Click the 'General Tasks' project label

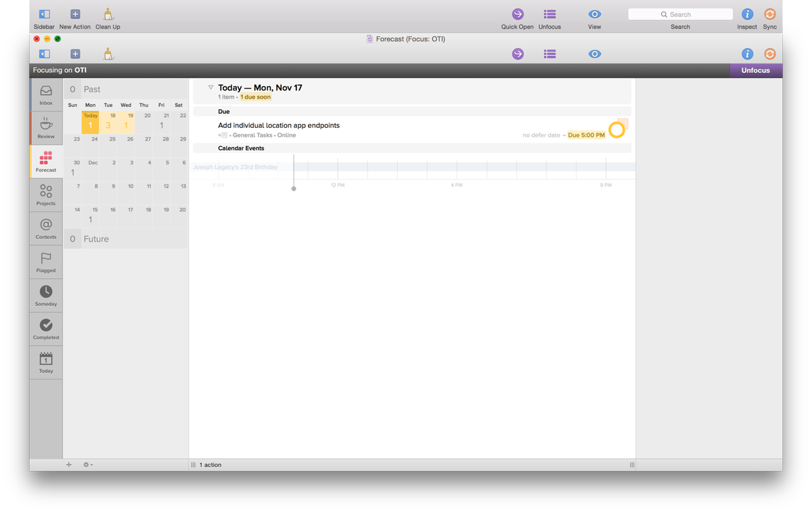252,135
